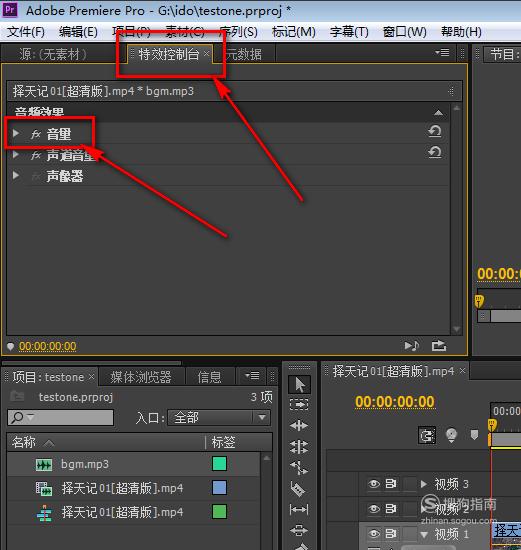Click the bgm.mp3 teal label swatch
The image size is (521, 550).
coord(219,463)
